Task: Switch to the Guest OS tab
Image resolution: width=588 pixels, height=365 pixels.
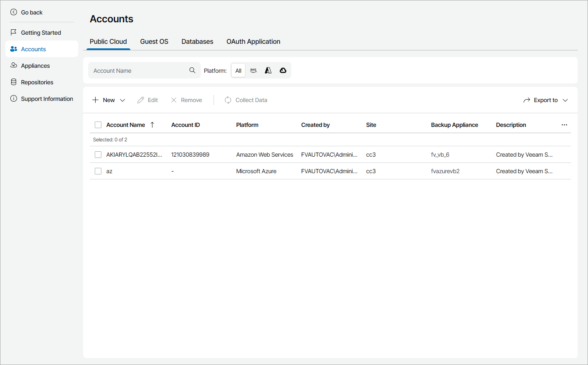Action: point(154,42)
